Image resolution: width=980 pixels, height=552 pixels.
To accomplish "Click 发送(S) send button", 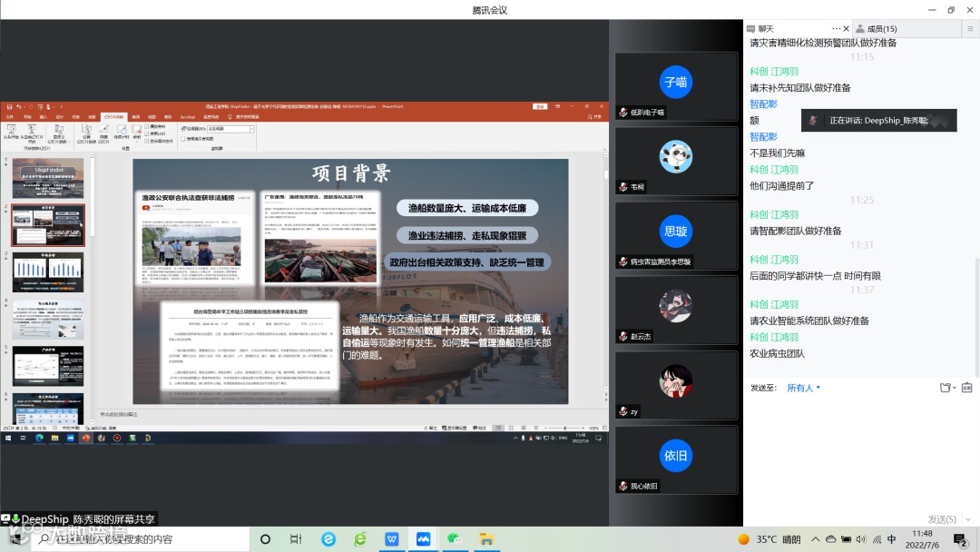I will tap(942, 519).
